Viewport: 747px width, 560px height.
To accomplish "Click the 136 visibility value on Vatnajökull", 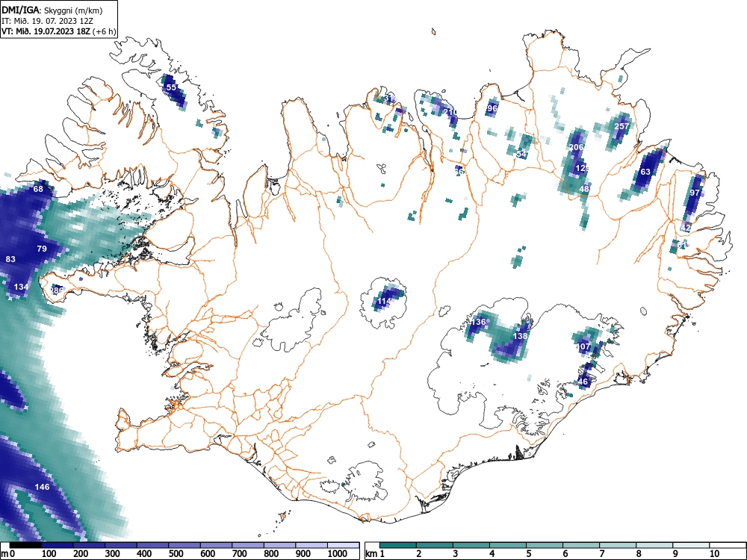I will pos(478,322).
